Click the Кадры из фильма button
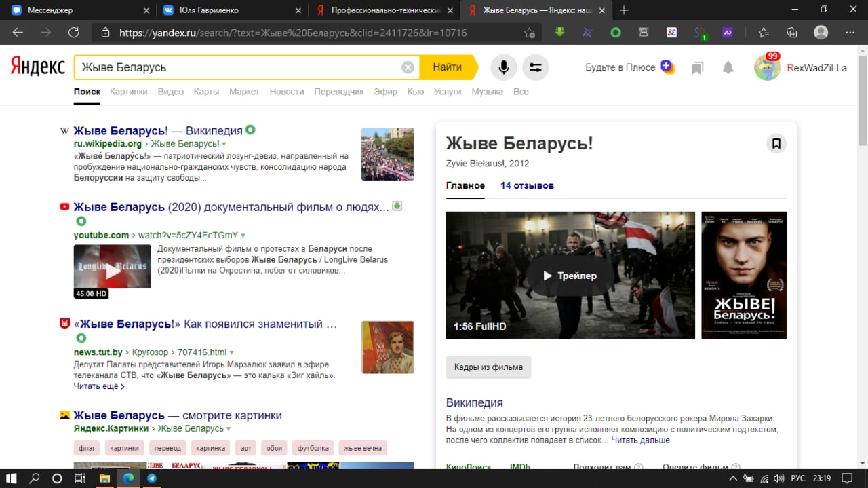Screen dimensions: 868x488 tap(489, 367)
